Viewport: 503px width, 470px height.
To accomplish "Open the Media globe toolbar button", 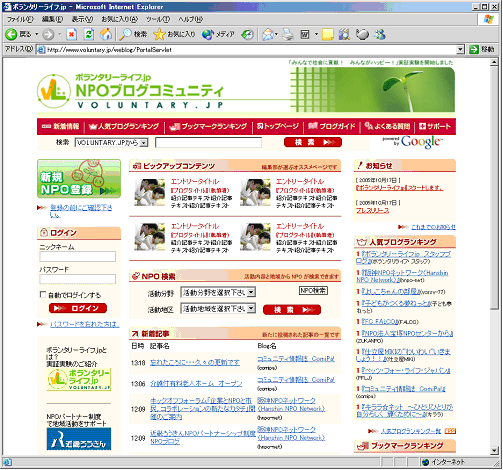I will click(218, 34).
